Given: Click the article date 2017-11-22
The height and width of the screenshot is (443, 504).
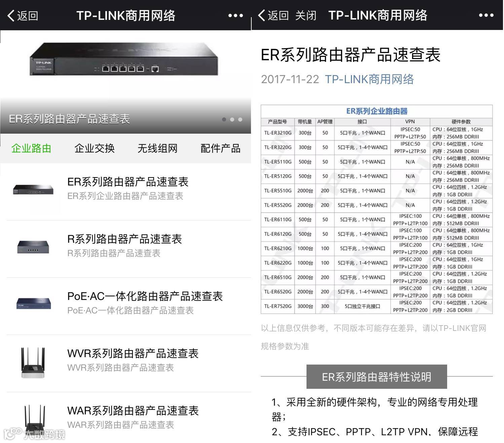Looking at the screenshot, I should coord(290,79).
